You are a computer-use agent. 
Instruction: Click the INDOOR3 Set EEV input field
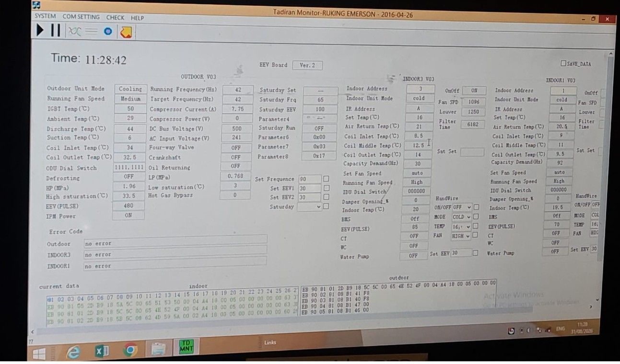(461, 253)
